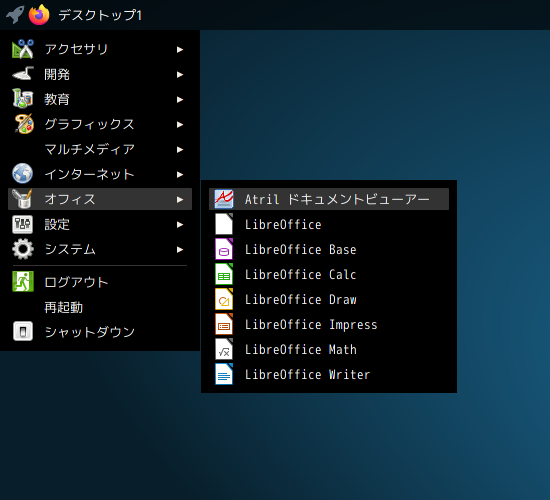Image resolution: width=550 pixels, height=500 pixels.
Task: Click the LibreOffice Draw icon
Action: [224, 299]
